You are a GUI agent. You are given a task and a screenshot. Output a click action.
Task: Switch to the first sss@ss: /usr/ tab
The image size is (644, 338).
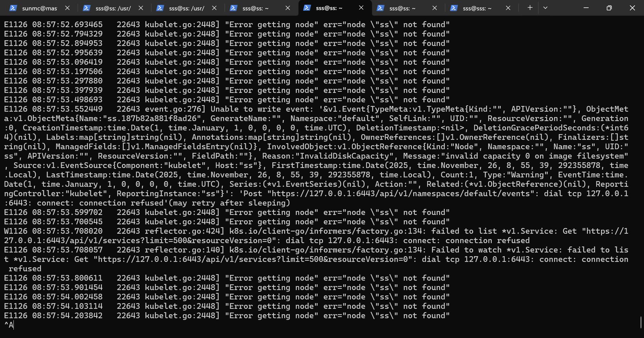click(113, 8)
